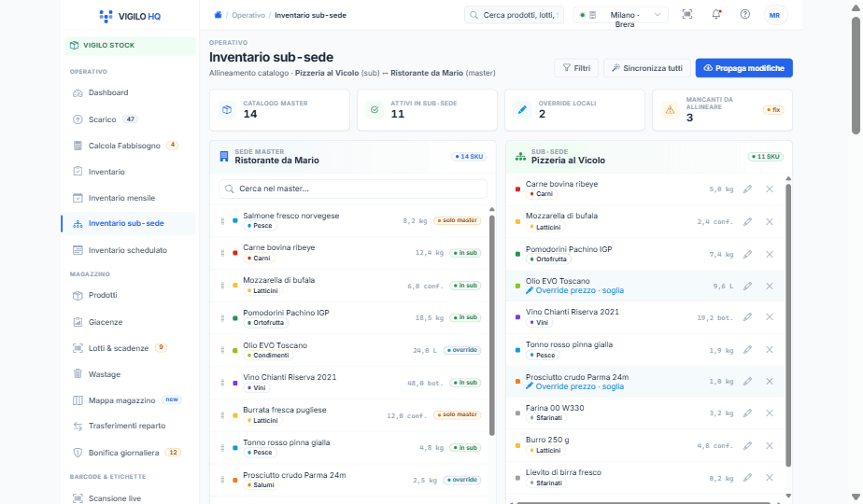The height and width of the screenshot is (504, 863).
Task: Edit Mozzarella di bufala in sub-sede
Action: pyautogui.click(x=747, y=222)
